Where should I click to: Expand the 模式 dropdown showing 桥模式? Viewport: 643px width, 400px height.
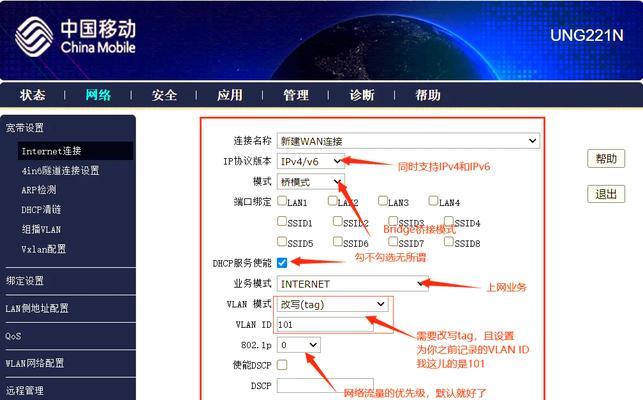coord(310,182)
